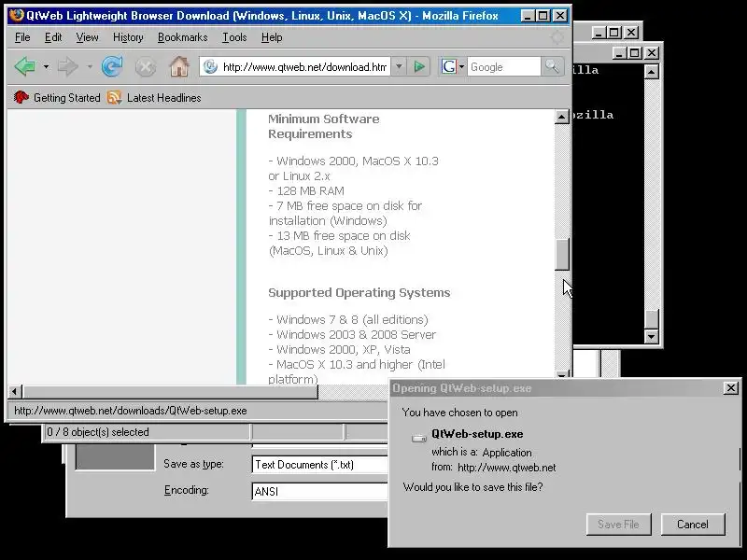Viewport: 747px width, 560px height.
Task: Click the site icon in the address bar
Action: coord(210,66)
